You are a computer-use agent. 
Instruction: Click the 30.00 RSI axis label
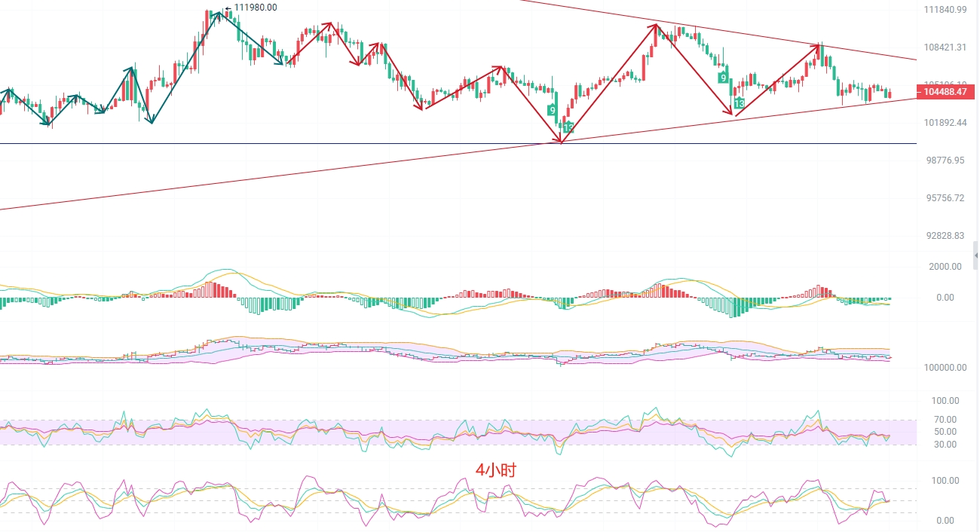[945, 445]
